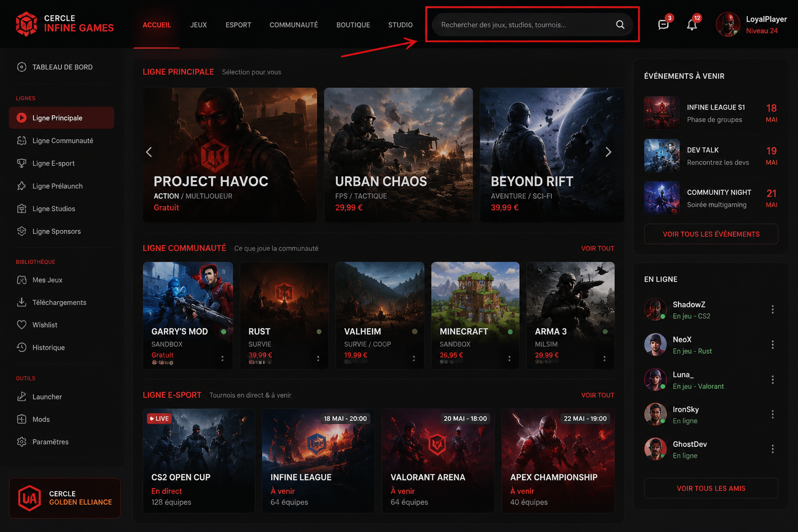Open the BOUTIQUE nav tab
The image size is (798, 532).
point(353,25)
